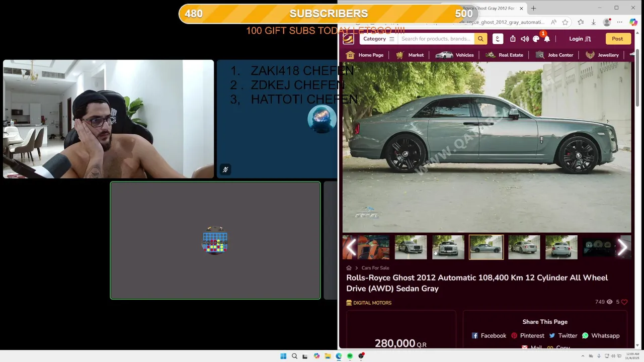This screenshot has width=644, height=362.
Task: Open the Jewellery nav item
Action: (602, 55)
